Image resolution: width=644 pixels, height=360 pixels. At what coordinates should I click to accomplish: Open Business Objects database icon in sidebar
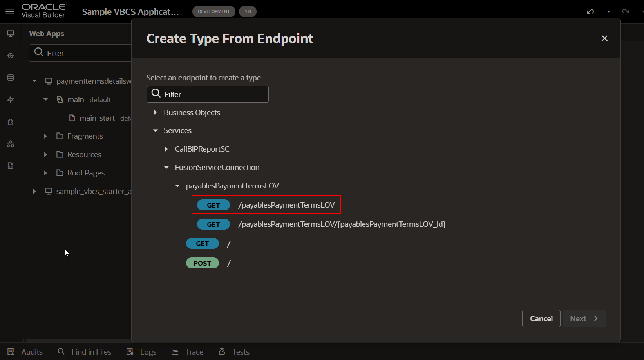click(11, 78)
